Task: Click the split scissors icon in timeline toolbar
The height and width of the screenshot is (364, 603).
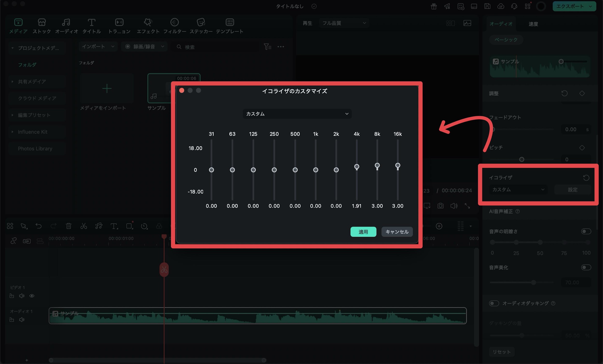Action: click(x=84, y=226)
